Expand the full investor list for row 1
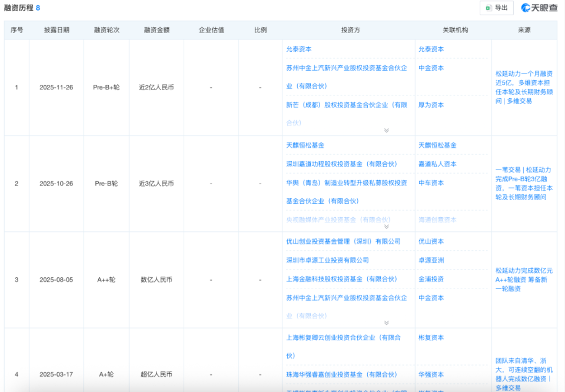The width and height of the screenshot is (565, 392). (387, 129)
